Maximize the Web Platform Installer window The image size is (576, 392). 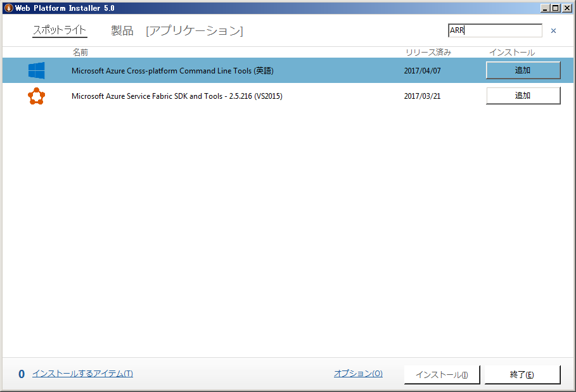(556, 8)
